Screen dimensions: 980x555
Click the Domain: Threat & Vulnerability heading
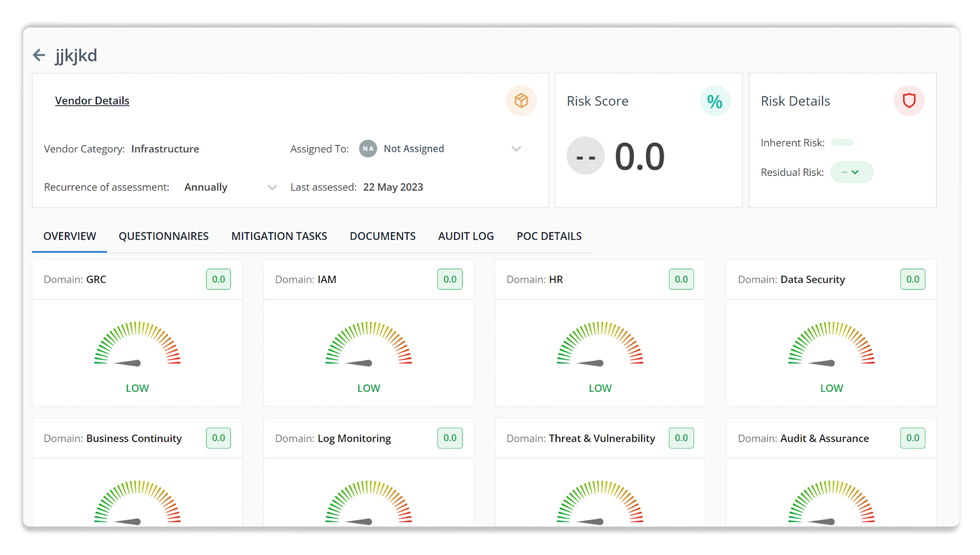tap(581, 439)
